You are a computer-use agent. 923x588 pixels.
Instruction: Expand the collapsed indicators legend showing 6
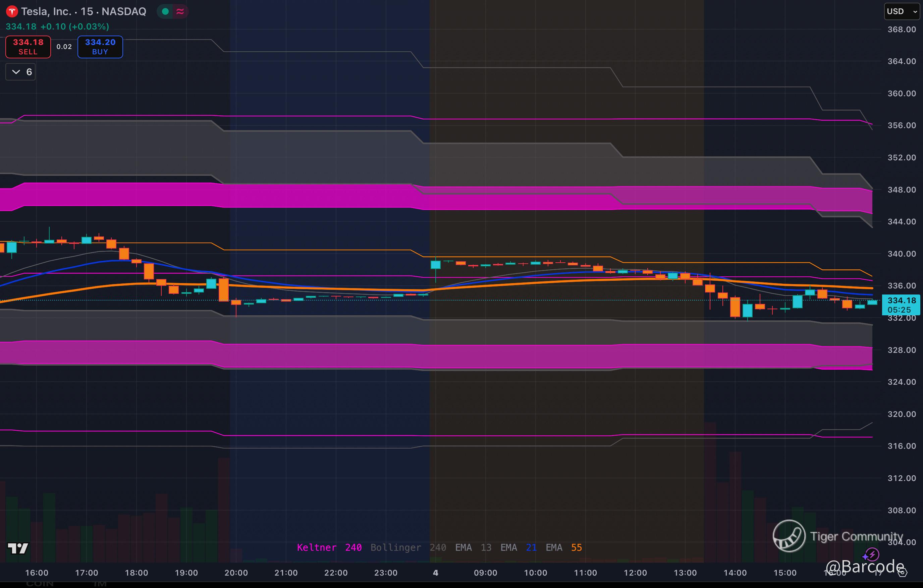(21, 72)
